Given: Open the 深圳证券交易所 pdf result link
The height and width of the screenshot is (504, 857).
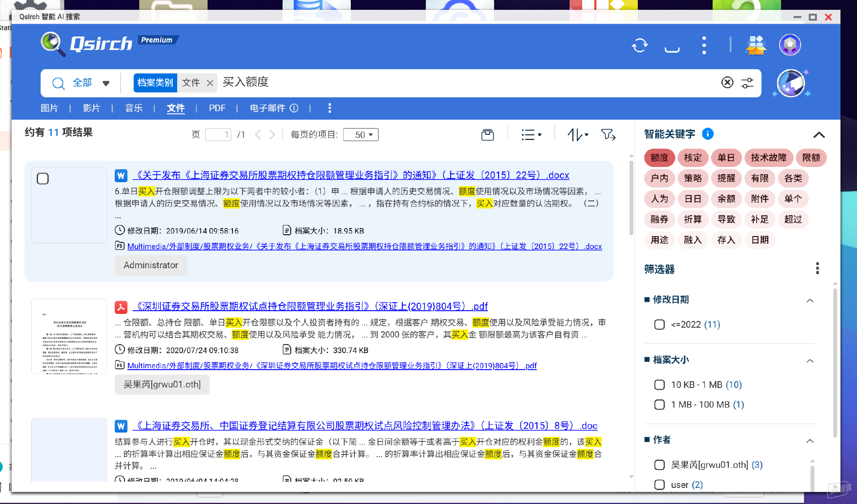Looking at the screenshot, I should point(311,306).
